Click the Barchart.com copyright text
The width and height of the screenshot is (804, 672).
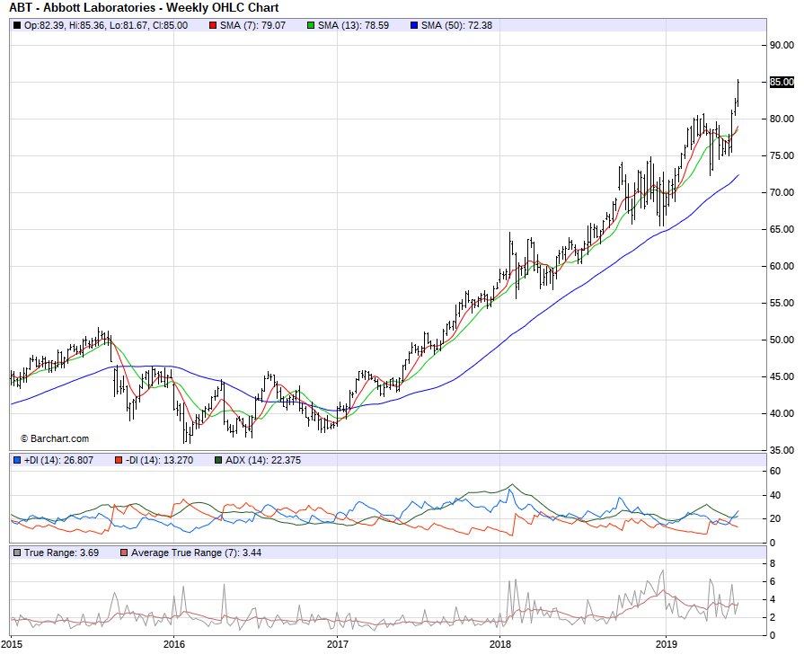click(x=55, y=439)
